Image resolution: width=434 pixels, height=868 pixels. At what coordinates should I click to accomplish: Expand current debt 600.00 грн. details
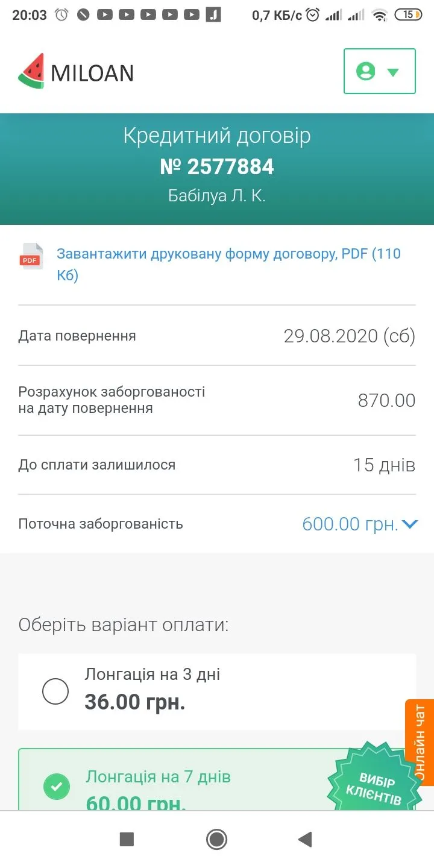coord(359,524)
